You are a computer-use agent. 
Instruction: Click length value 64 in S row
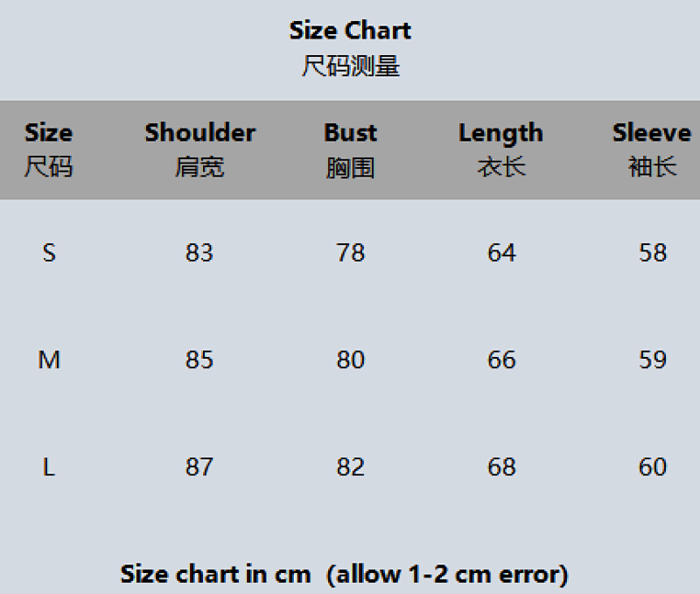click(x=501, y=253)
